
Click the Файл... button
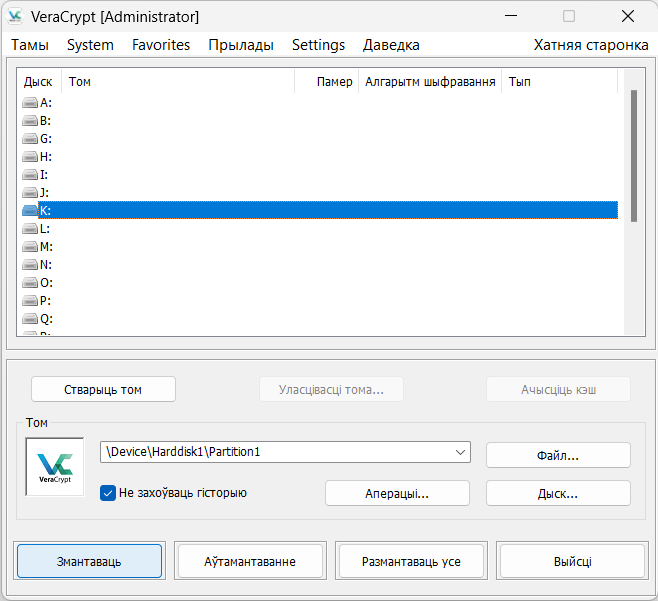(x=558, y=455)
